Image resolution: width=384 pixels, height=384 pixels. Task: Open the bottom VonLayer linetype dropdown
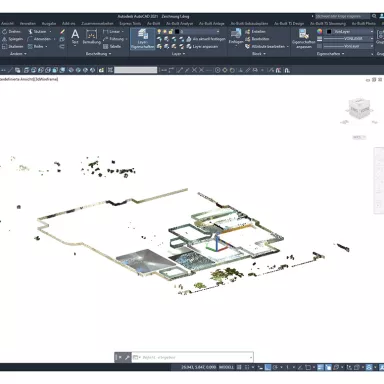372,46
